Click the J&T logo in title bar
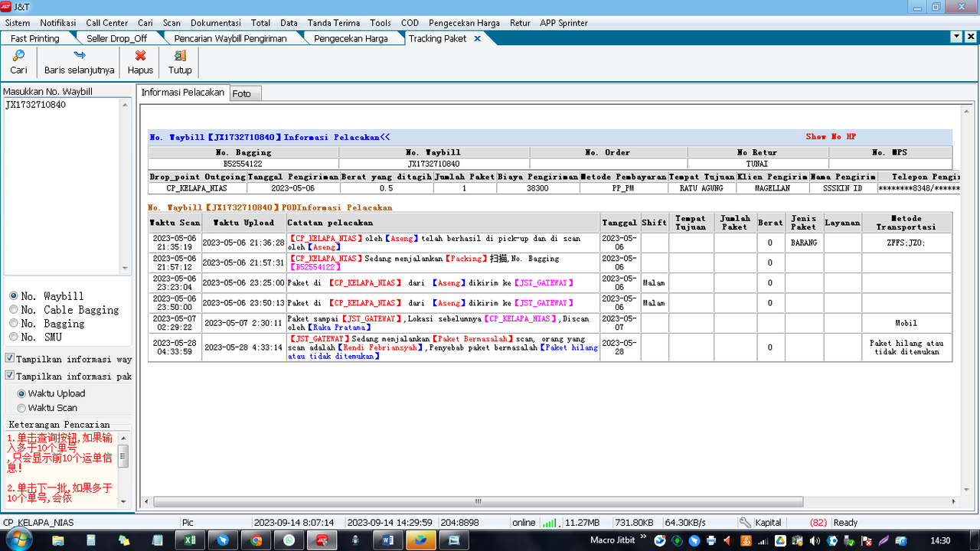Screen dimensions: 980x551 [6, 6]
